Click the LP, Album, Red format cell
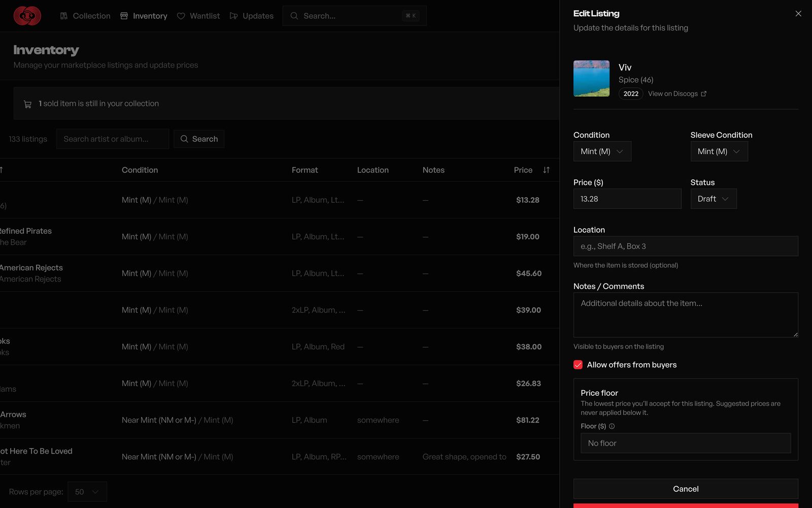 click(x=318, y=346)
